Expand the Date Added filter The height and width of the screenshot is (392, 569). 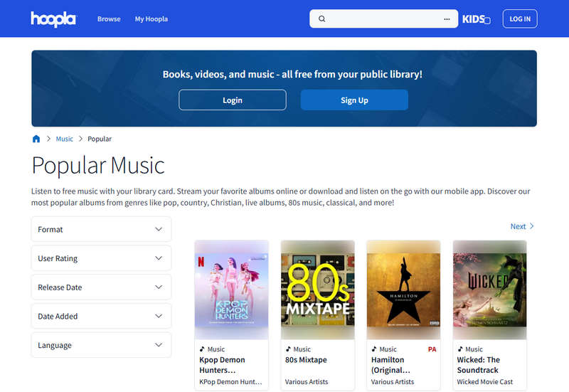click(101, 316)
